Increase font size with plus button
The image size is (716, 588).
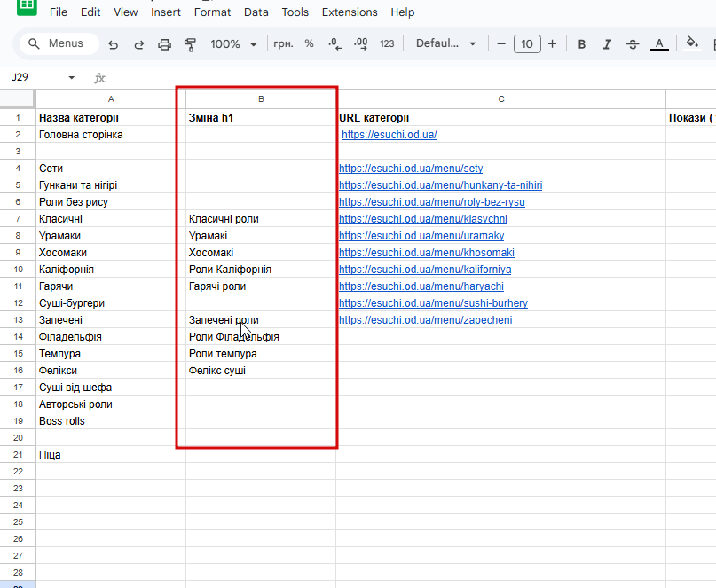[552, 43]
